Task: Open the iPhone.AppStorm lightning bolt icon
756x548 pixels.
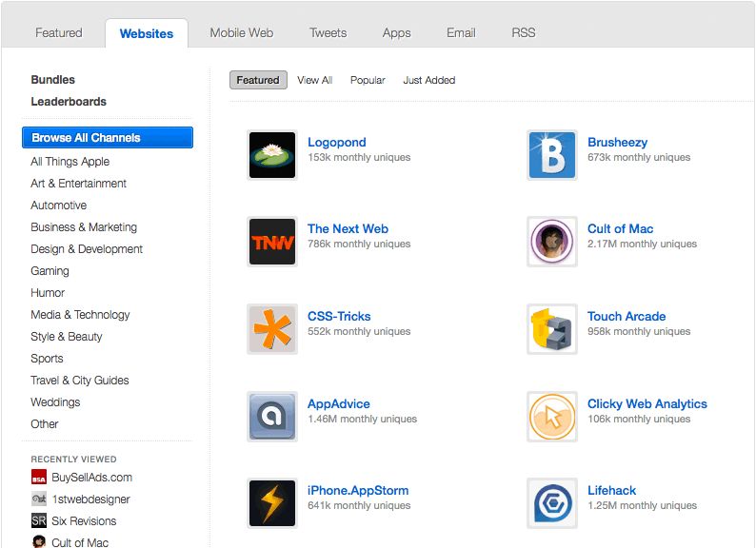Action: [272, 503]
